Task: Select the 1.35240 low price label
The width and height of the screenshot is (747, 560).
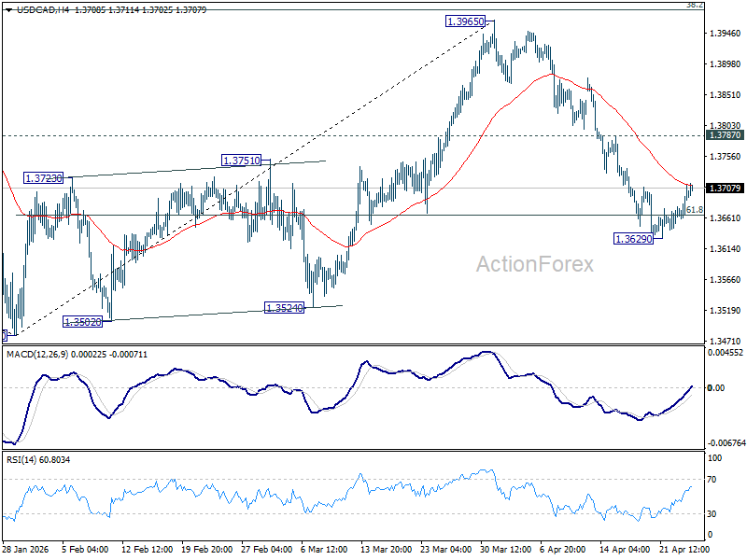Action: click(284, 308)
